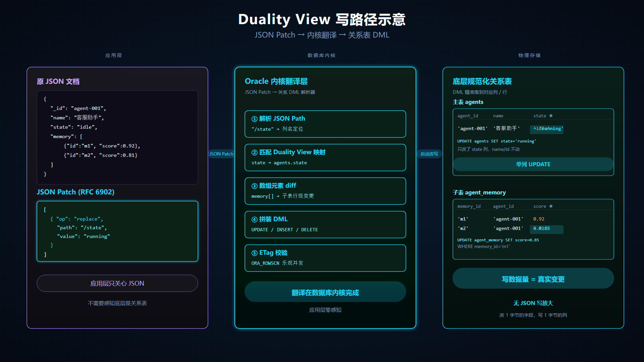Click the name column header
The width and height of the screenshot is (644, 362).
coord(498,116)
